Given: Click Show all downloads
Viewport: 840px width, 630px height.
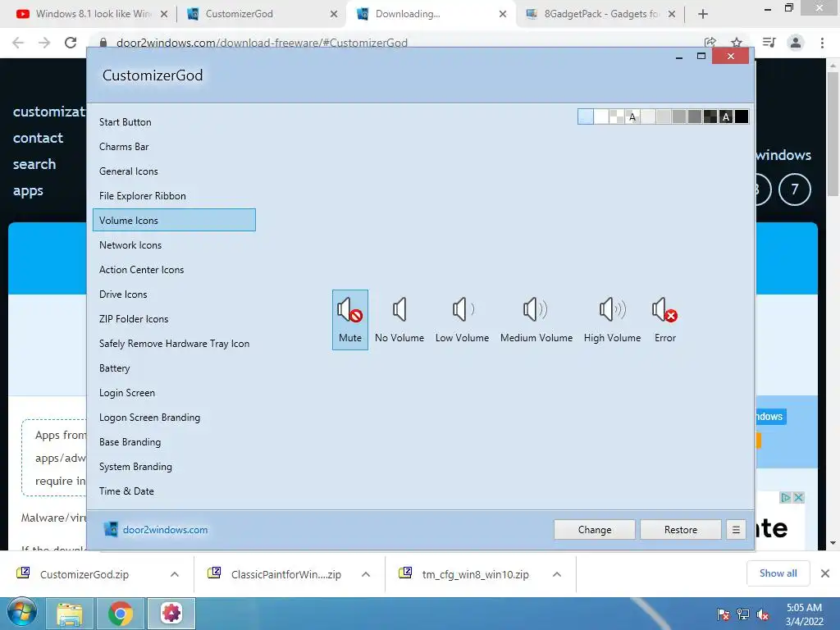Looking at the screenshot, I should tap(778, 573).
